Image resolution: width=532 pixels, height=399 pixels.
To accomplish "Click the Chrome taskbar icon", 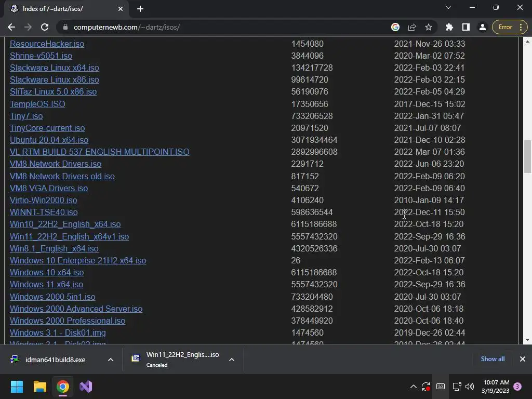I will (63, 387).
